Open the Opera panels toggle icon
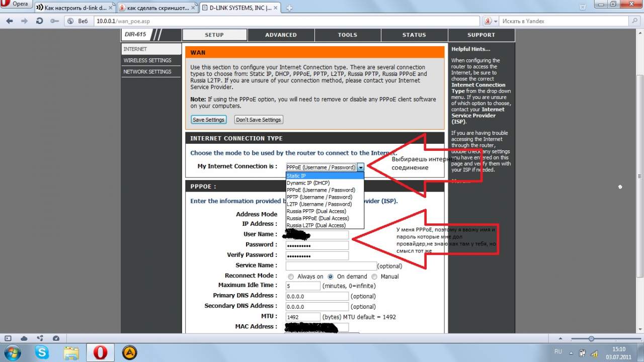The height and width of the screenshot is (362, 644). click(x=9, y=338)
